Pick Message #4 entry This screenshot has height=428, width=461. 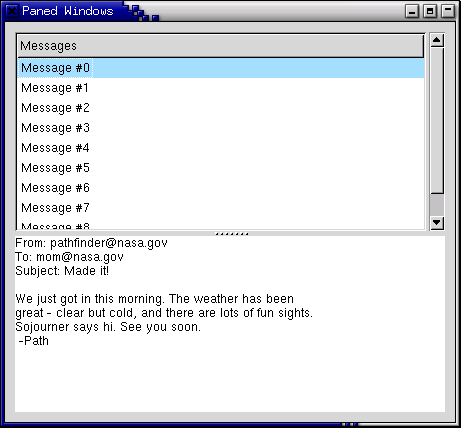point(221,148)
